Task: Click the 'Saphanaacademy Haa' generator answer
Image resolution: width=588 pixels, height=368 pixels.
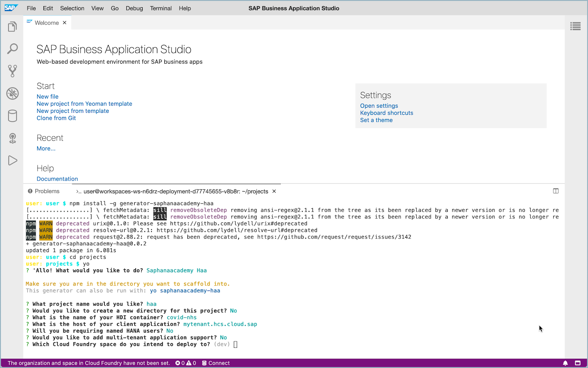Action: tap(176, 271)
